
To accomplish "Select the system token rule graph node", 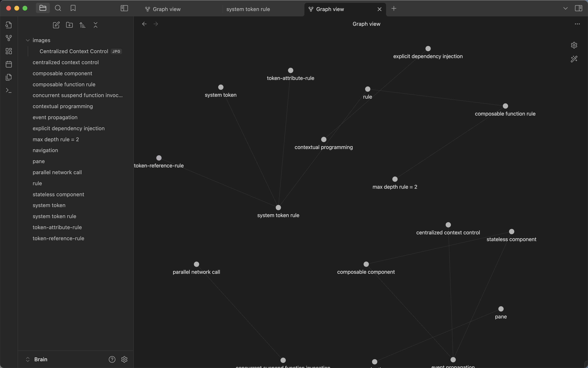I will coord(278,208).
